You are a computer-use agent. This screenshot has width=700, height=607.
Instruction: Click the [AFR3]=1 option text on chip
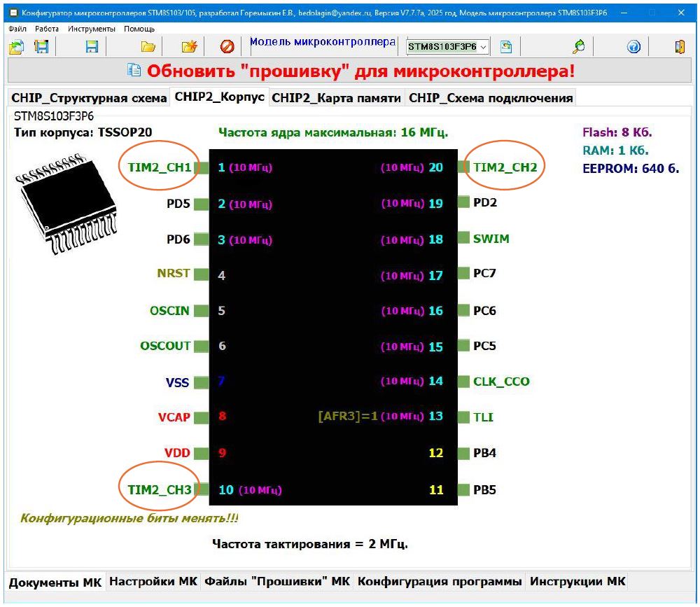click(348, 416)
